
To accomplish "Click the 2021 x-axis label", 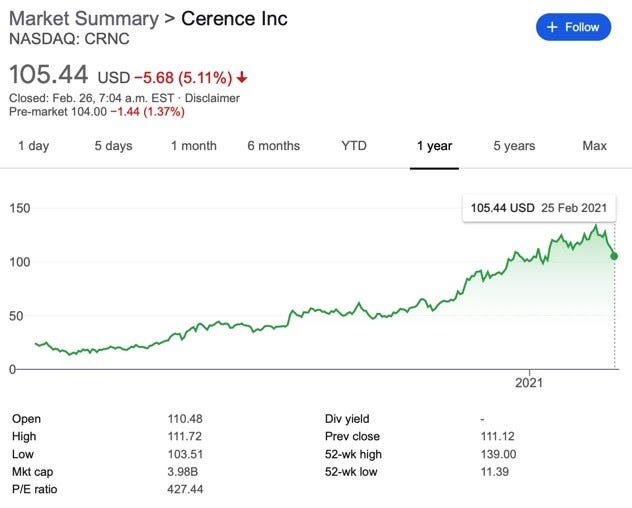I will pos(529,383).
